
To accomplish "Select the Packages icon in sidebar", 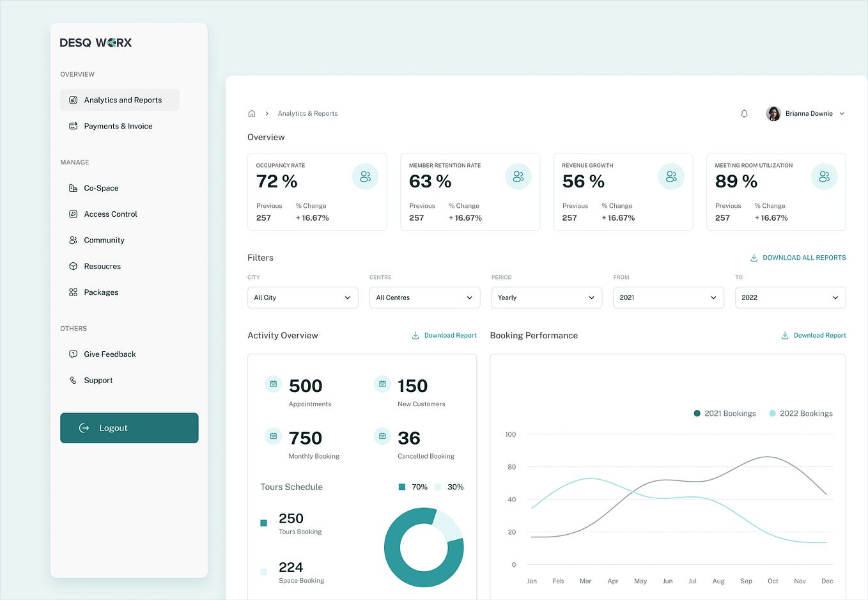I will tap(73, 292).
